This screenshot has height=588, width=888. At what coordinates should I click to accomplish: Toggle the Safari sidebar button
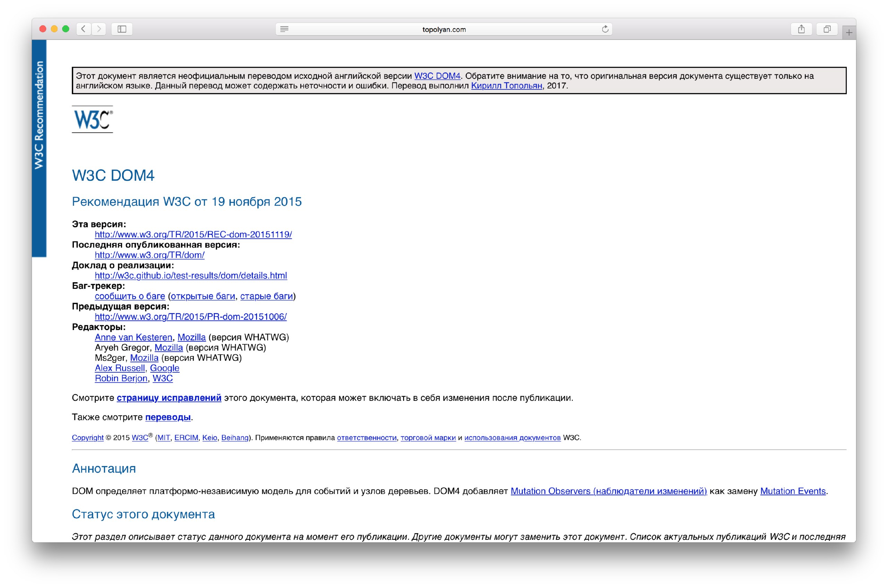122,29
